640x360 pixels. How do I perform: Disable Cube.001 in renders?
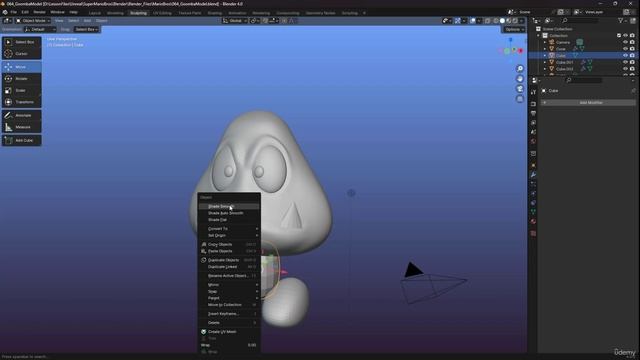[x=632, y=62]
